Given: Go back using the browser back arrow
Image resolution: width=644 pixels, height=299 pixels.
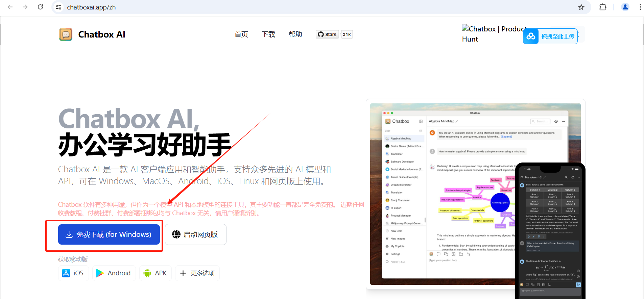Looking at the screenshot, I should tap(10, 7).
